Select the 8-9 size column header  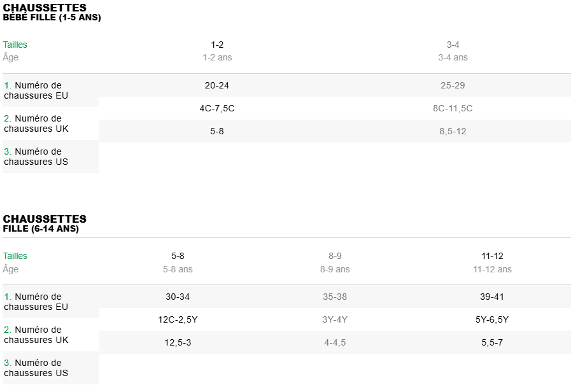335,256
